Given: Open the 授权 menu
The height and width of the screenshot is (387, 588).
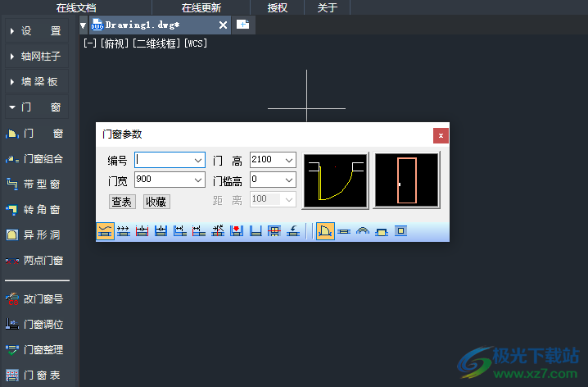Looking at the screenshot, I should coord(278,7).
